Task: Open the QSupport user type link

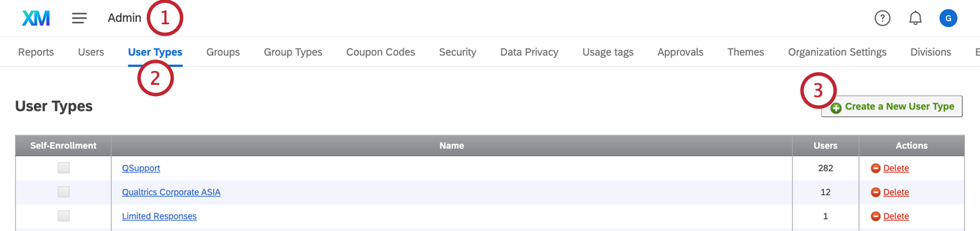Action: tap(141, 168)
